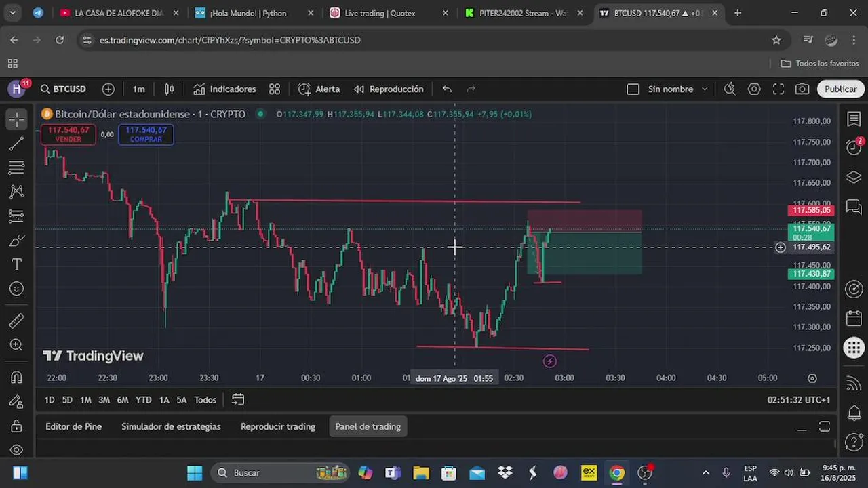Undo the last chart action
This screenshot has height=488, width=868.
tap(447, 89)
